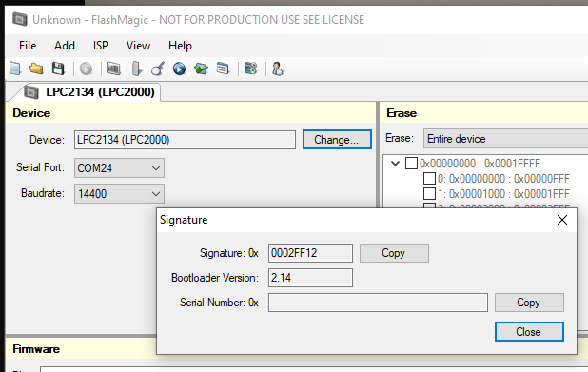This screenshot has width=588, height=372.
Task: Open the ISP menu
Action: 101,46
